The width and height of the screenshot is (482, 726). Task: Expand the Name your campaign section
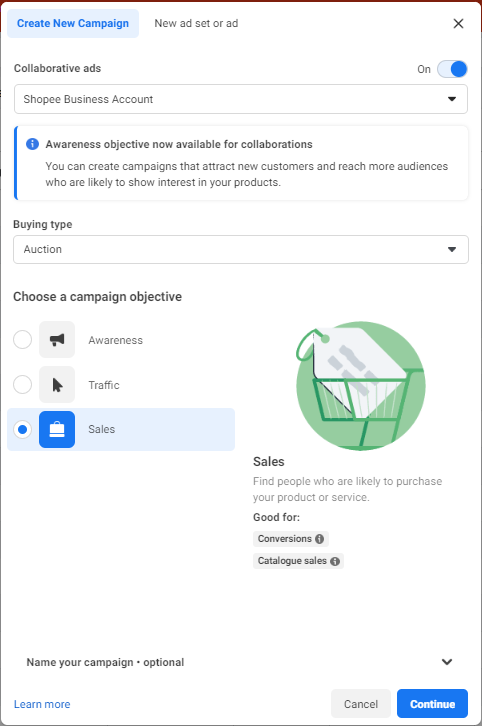241,662
